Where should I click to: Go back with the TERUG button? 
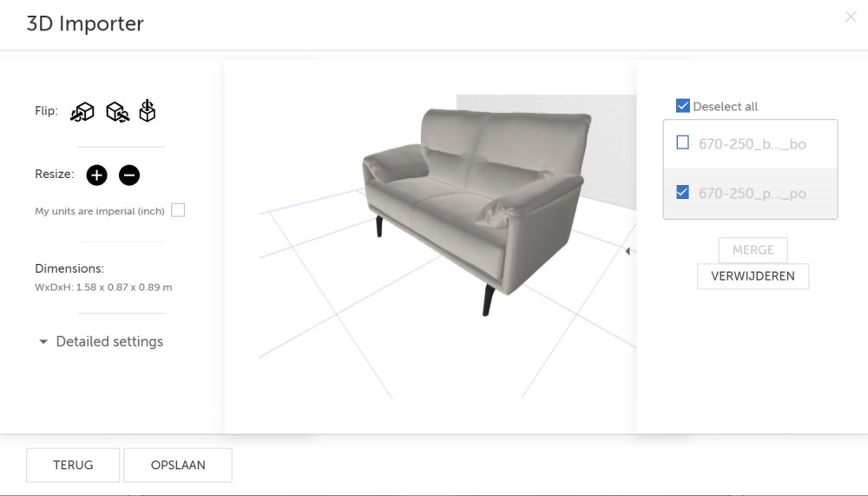73,465
